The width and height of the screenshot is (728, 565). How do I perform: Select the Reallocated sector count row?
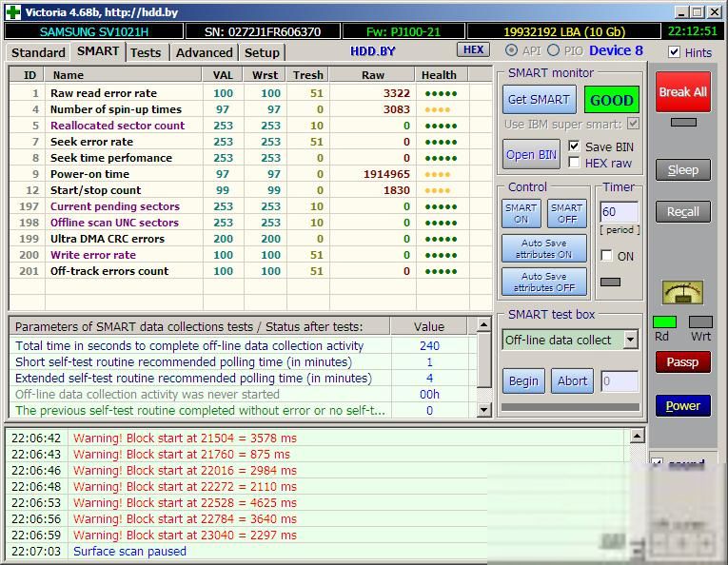250,126
